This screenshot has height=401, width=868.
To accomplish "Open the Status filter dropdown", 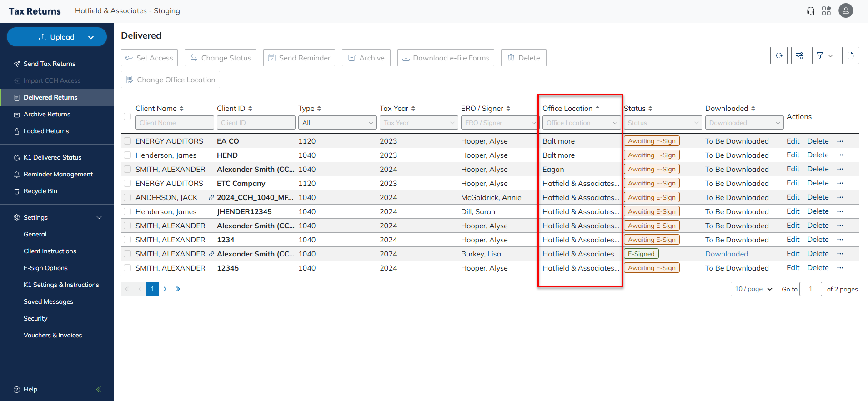I will tap(662, 123).
